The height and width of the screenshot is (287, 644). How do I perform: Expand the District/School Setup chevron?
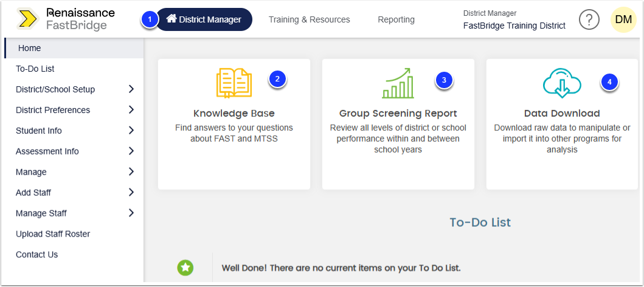(x=131, y=89)
